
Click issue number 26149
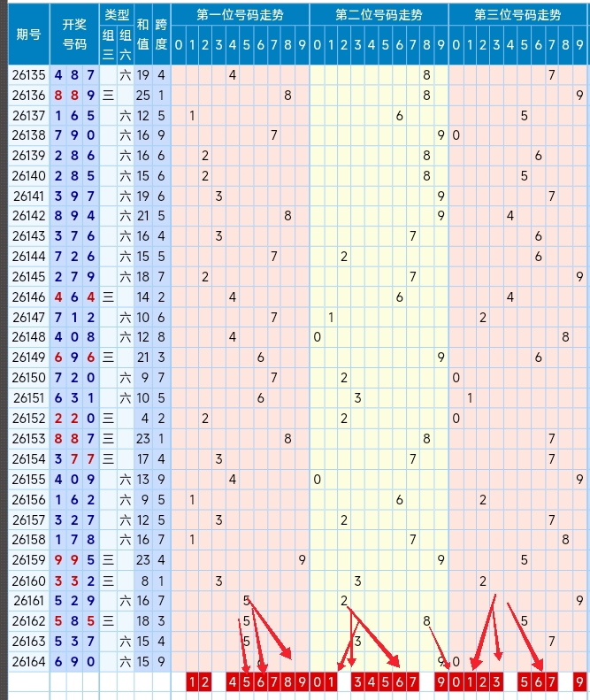point(29,358)
